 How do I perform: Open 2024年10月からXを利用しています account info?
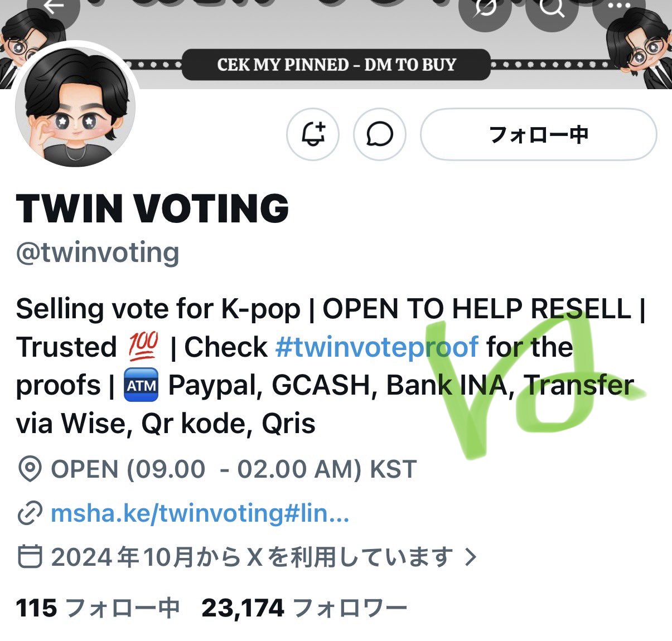252,556
